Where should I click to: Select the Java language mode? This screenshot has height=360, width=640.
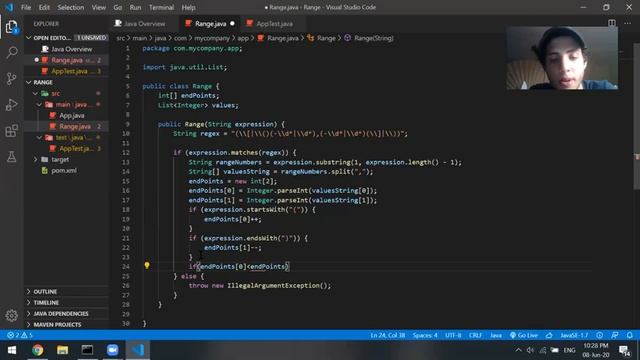(496, 335)
